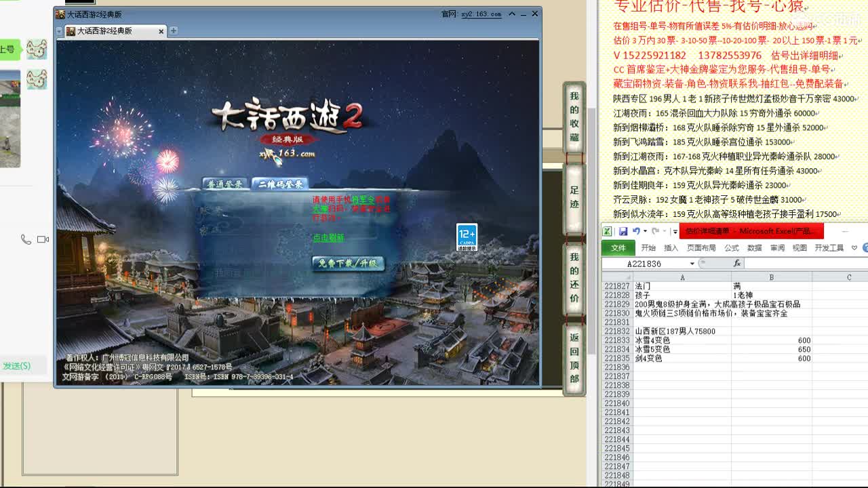Open the Excel 开始 ribbon tab
The height and width of the screenshot is (488, 868).
[x=648, y=248]
